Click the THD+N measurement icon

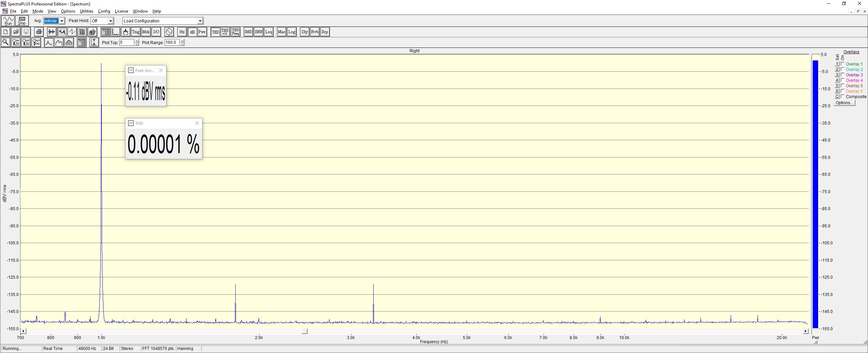(225, 32)
